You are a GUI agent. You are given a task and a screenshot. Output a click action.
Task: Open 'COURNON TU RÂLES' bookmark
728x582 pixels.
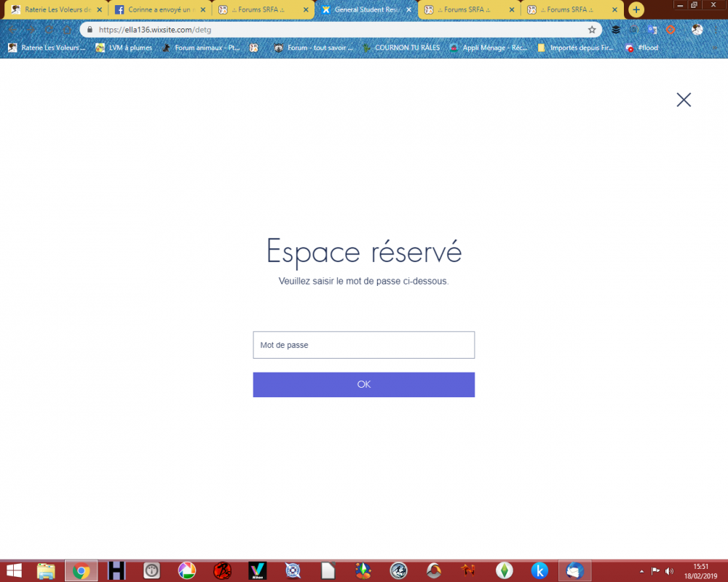click(x=401, y=48)
